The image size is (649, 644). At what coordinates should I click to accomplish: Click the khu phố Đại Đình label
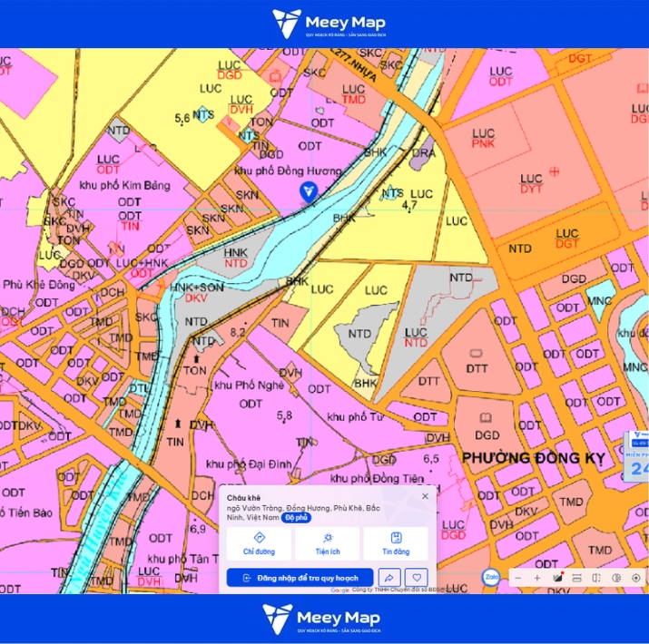(249, 464)
